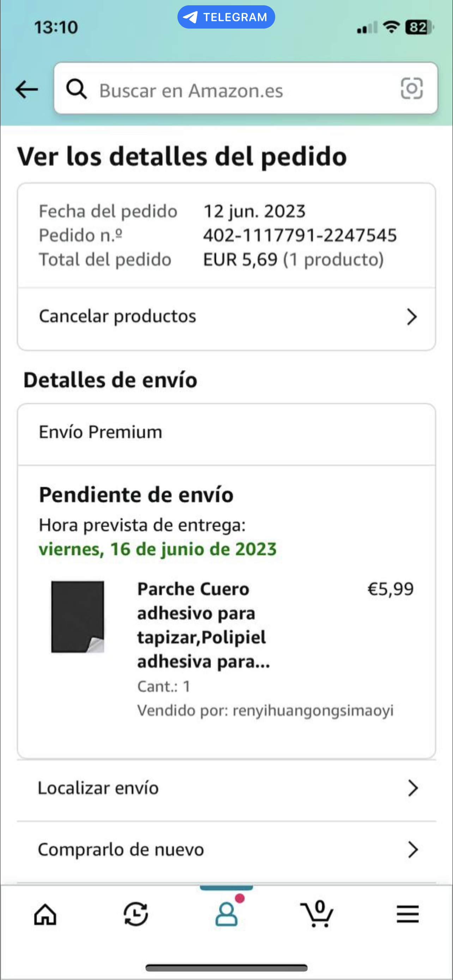Focus the Buscar en Amazon.es search field
453x980 pixels.
tap(243, 91)
